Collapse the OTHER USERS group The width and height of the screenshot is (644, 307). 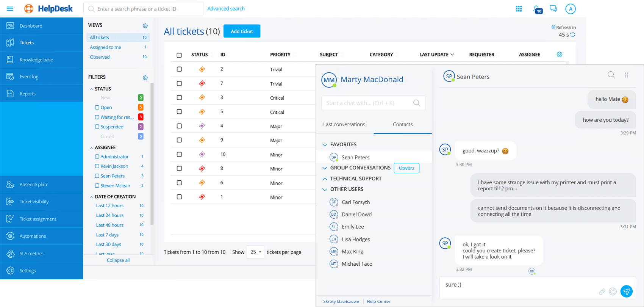coord(325,189)
